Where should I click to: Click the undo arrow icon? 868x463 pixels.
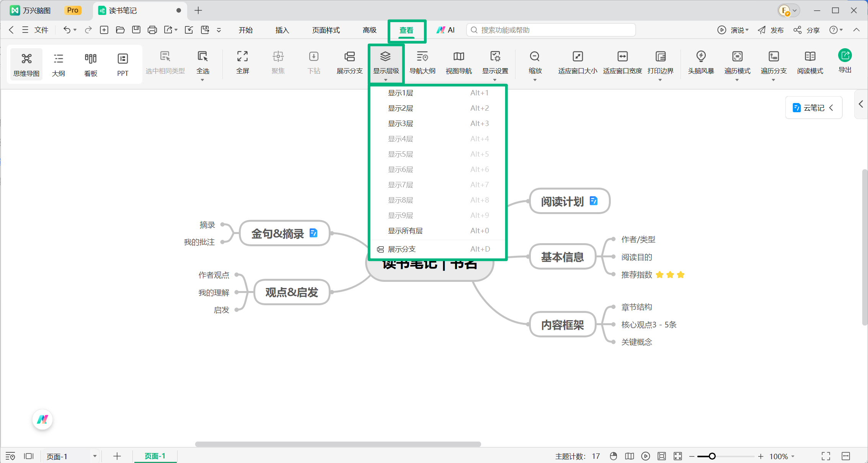click(x=67, y=30)
